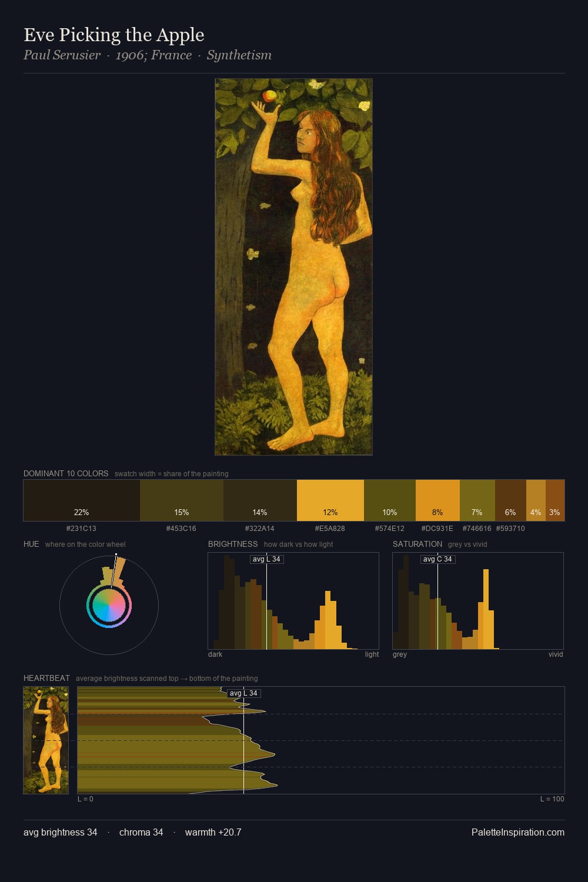Open the main Eve painting image
Image resolution: width=588 pixels, height=882 pixels.
tap(293, 267)
